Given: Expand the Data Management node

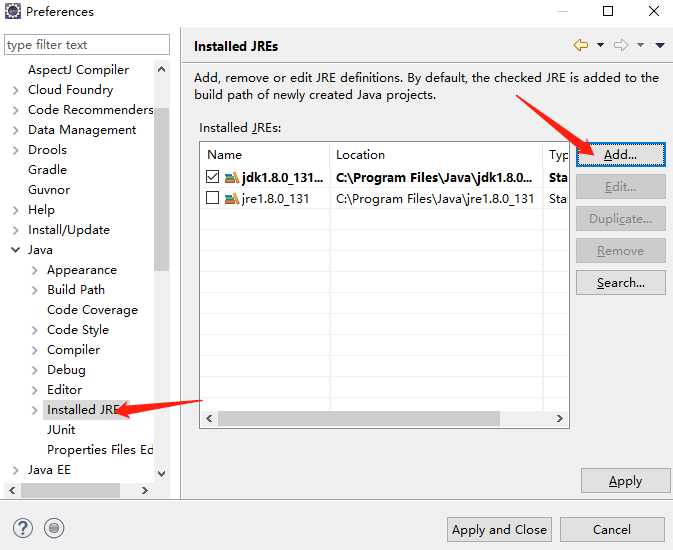Looking at the screenshot, I should coord(15,130).
